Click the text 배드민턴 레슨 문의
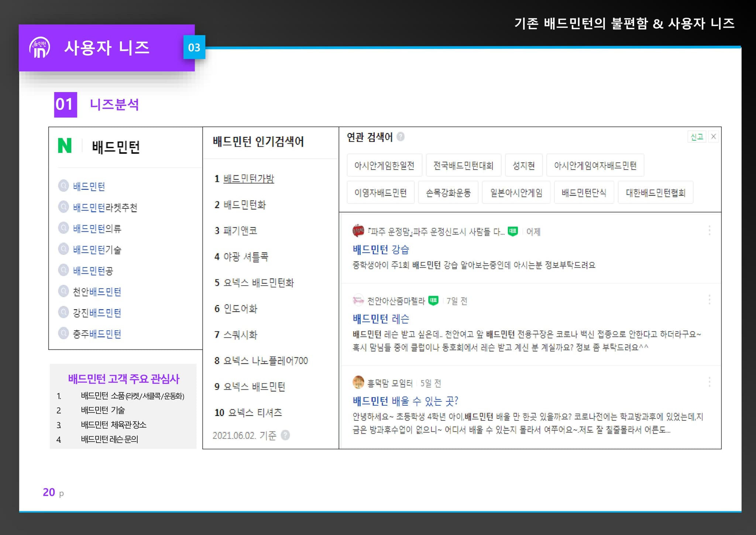 point(110,439)
